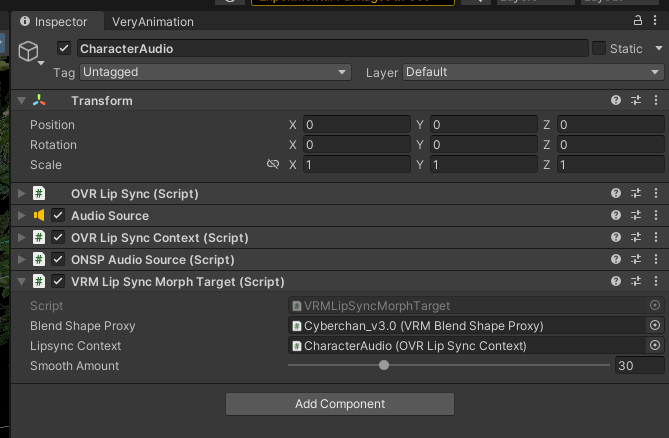Image resolution: width=669 pixels, height=438 pixels.
Task: Open Transform component help reference
Action: click(x=616, y=100)
